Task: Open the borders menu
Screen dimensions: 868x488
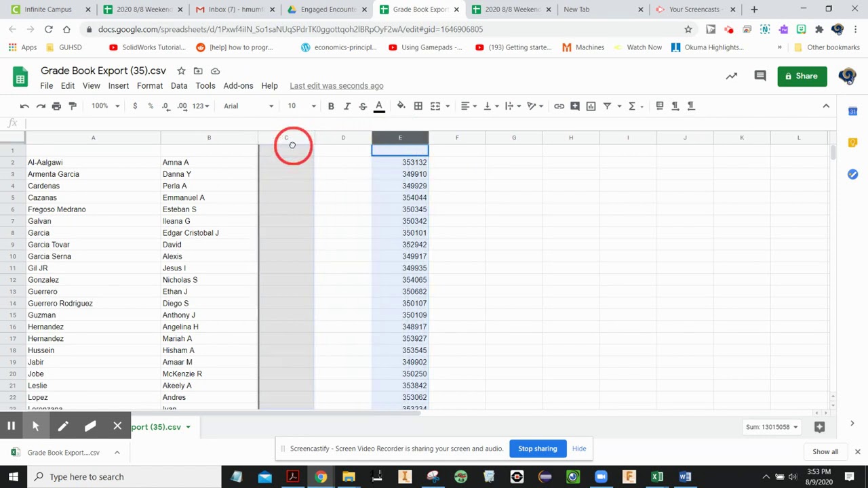Action: pos(418,106)
